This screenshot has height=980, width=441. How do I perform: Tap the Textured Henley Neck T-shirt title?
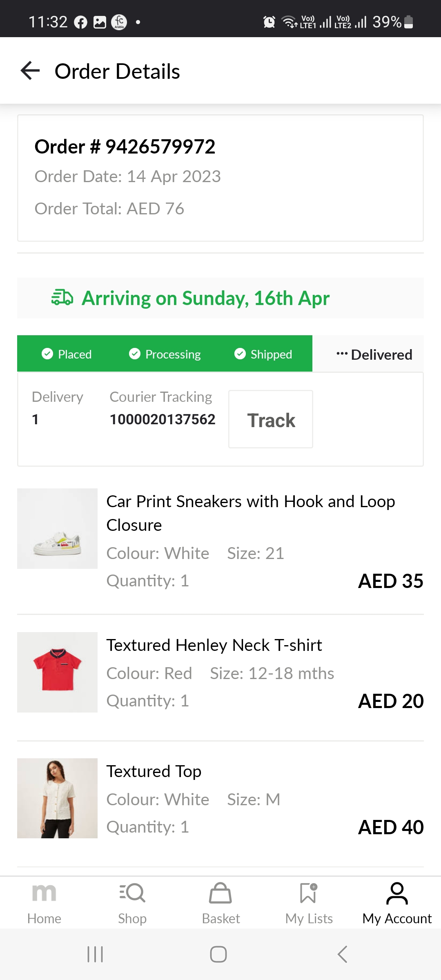(214, 645)
